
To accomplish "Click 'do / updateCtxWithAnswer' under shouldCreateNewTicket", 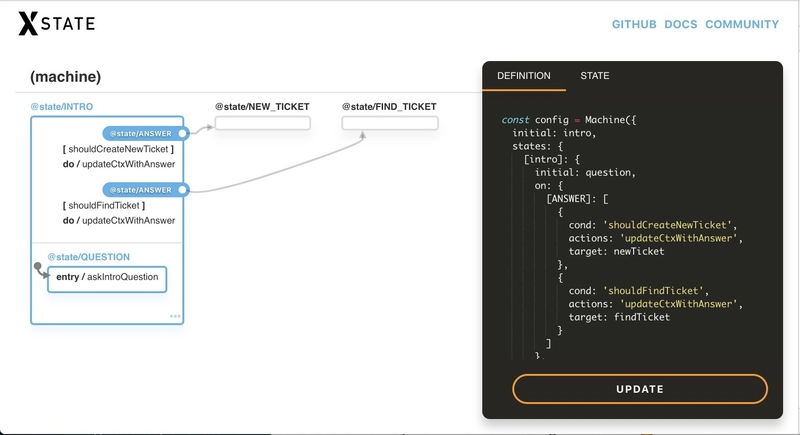I will (119, 164).
